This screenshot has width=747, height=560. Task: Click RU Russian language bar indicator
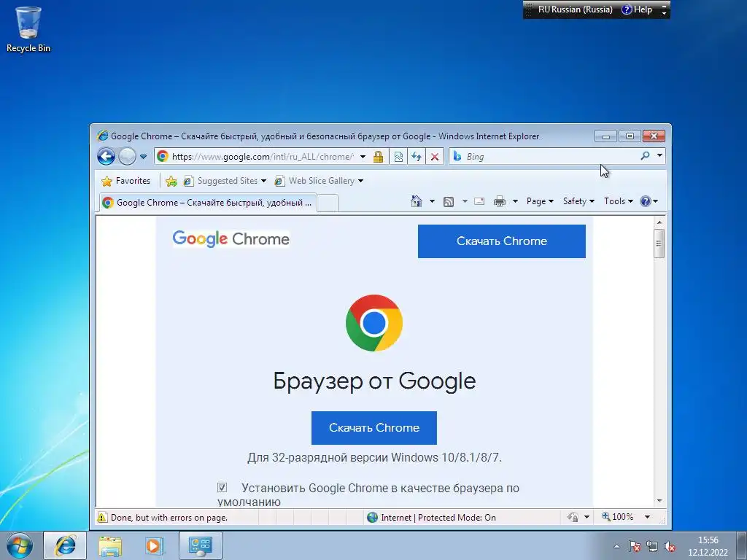575,9
